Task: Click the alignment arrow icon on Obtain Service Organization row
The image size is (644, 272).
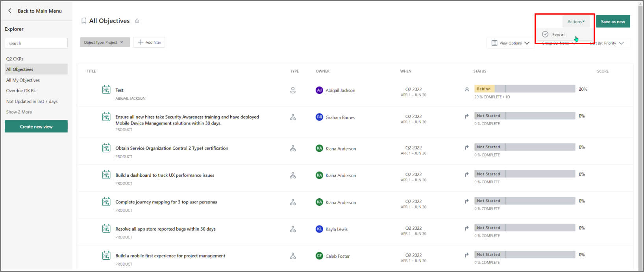Action: [467, 147]
